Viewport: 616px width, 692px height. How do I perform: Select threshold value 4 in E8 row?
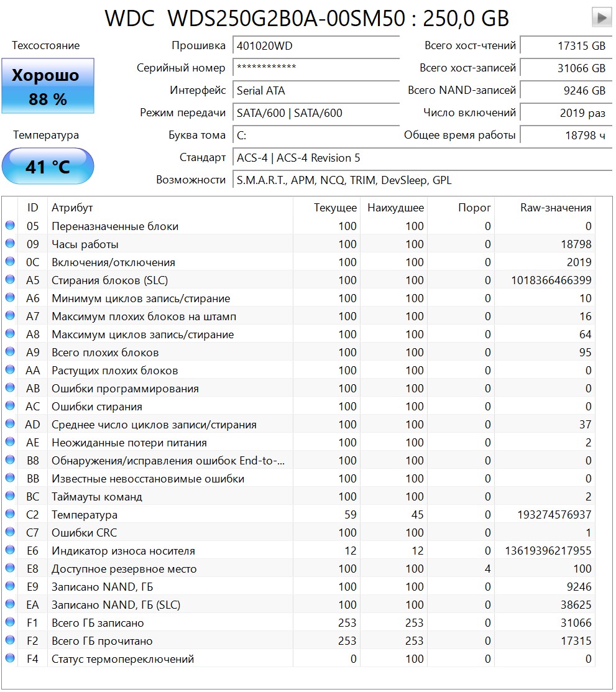click(x=487, y=569)
